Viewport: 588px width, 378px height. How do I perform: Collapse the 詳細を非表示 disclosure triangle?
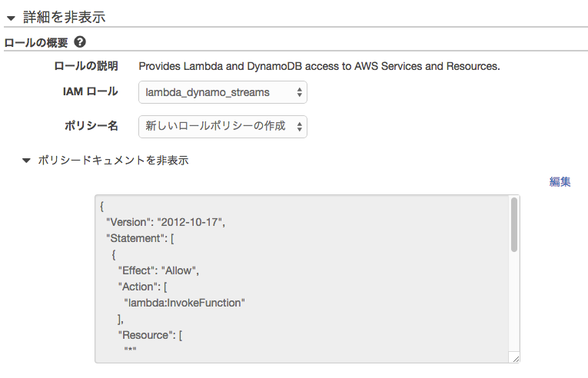[11, 16]
